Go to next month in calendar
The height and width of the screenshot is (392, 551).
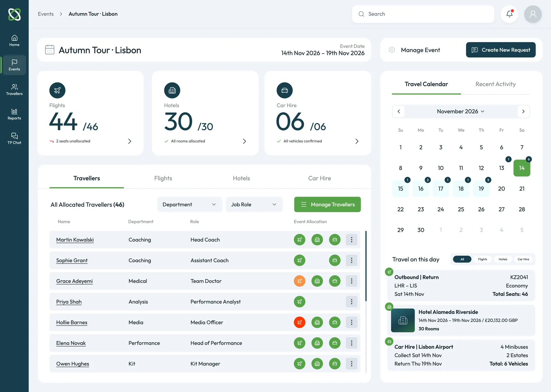click(523, 111)
